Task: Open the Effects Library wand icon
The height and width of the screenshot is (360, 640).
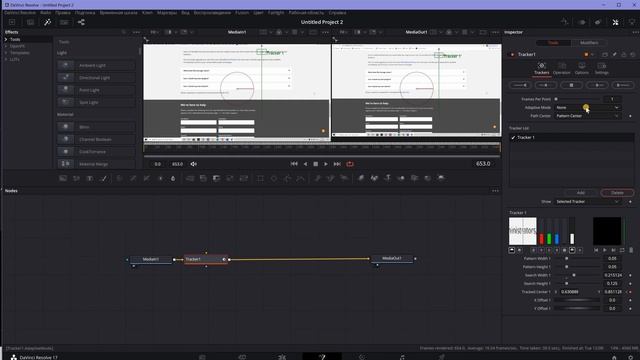Action: [x=47, y=22]
